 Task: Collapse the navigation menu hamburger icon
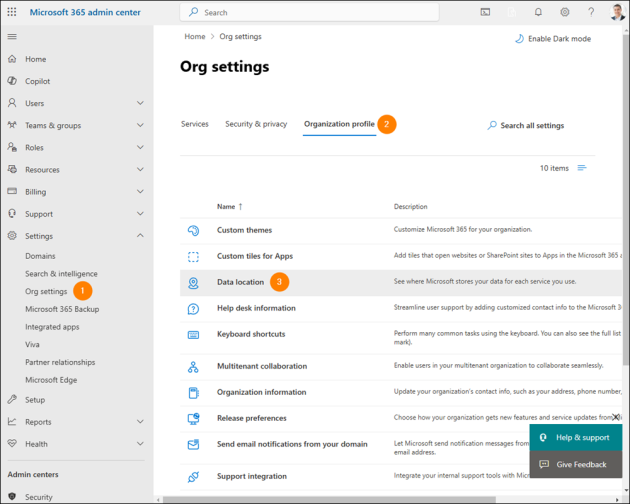click(12, 37)
